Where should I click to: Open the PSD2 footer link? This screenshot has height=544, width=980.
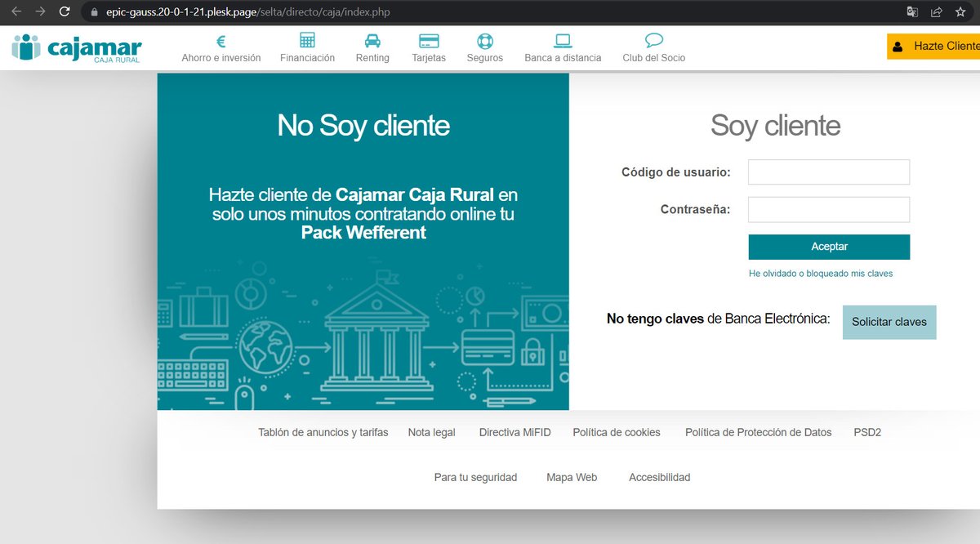point(867,432)
